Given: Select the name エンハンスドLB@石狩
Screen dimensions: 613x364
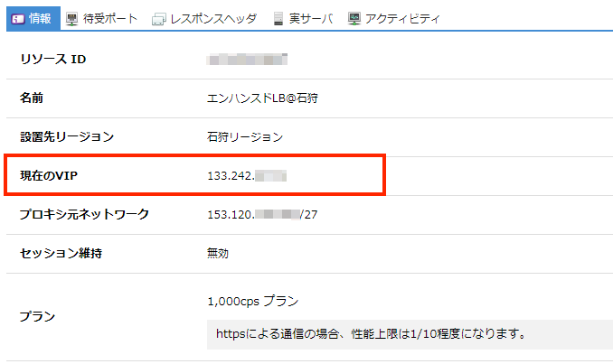Looking at the screenshot, I should pyautogui.click(x=262, y=98).
